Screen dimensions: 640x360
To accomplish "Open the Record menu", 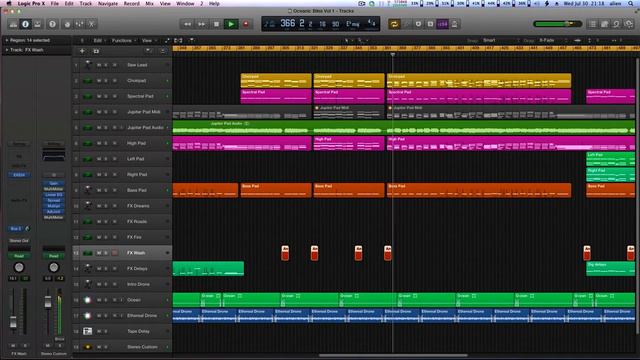I will (131, 3).
